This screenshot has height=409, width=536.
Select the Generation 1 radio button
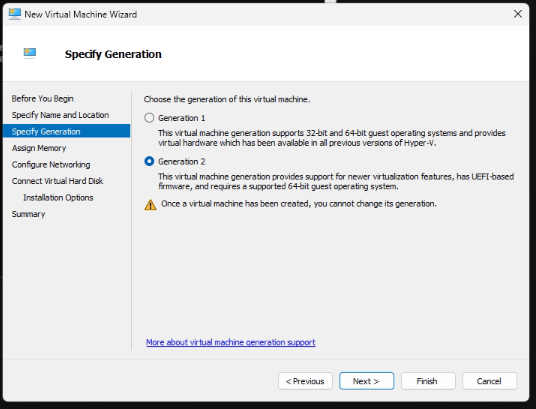(x=149, y=118)
